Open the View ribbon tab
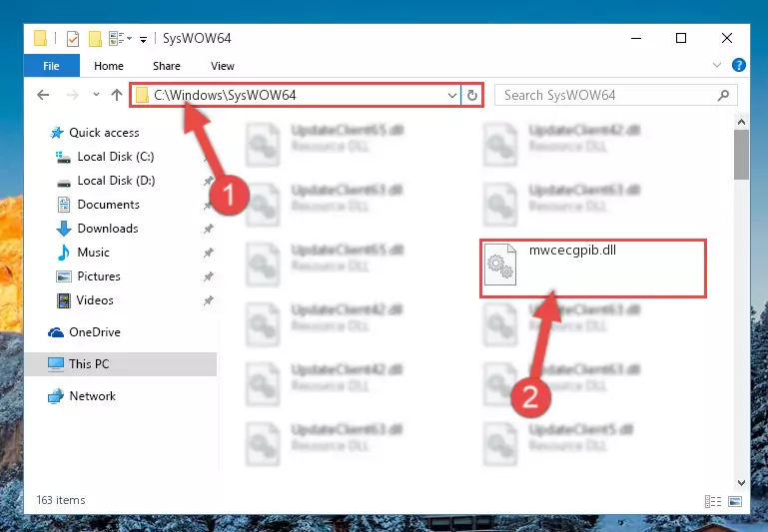 click(x=223, y=66)
